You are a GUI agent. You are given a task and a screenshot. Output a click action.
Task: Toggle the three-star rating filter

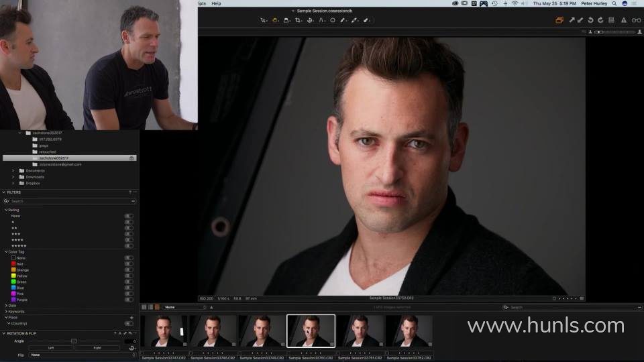click(x=129, y=234)
